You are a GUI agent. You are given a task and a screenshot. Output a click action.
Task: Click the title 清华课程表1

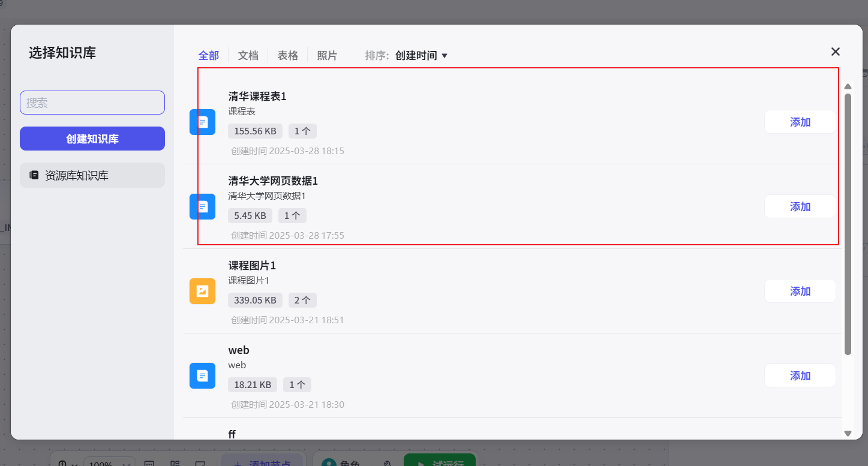click(257, 96)
